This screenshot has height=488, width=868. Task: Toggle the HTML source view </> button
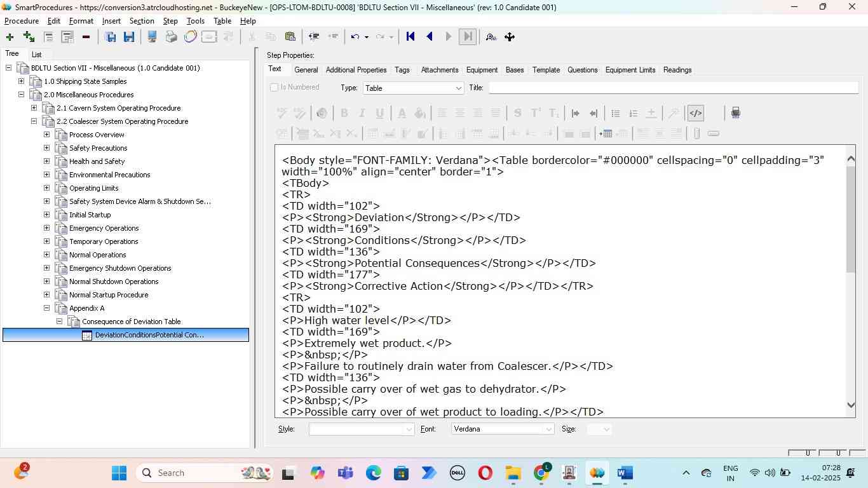click(x=696, y=113)
